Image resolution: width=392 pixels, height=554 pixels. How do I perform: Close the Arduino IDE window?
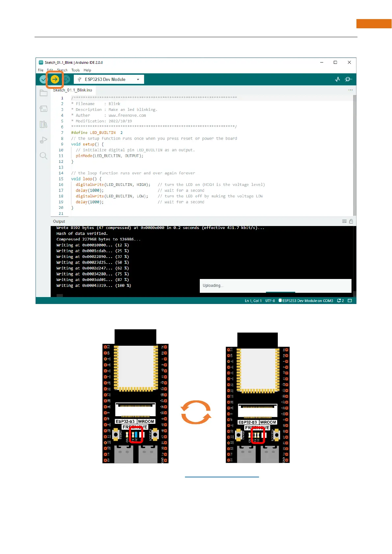pyautogui.click(x=349, y=63)
